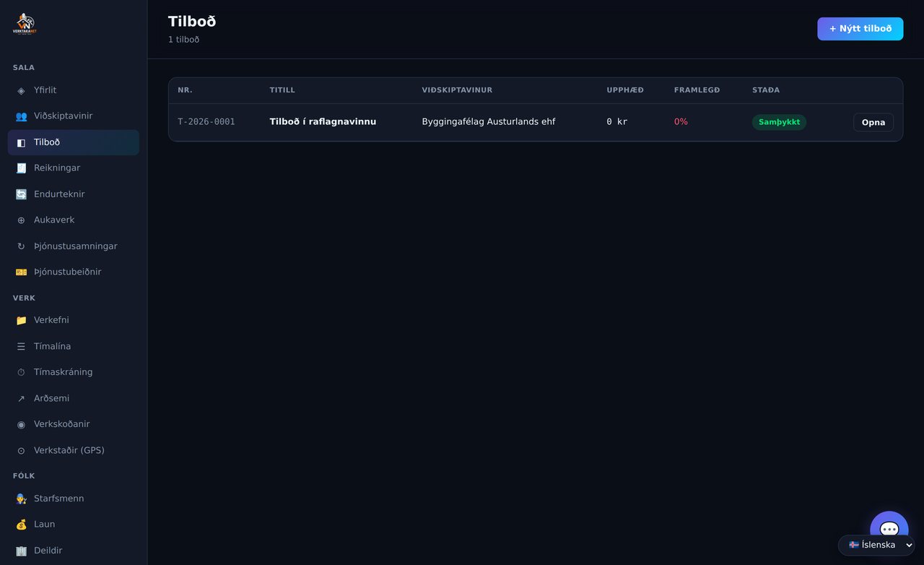
Task: Click the Tilboð í raflagnavinnu title
Action: coord(323,121)
